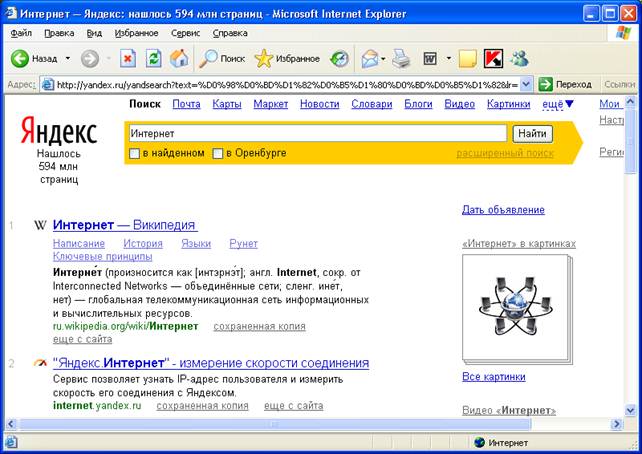Open the Блоги link

(418, 104)
